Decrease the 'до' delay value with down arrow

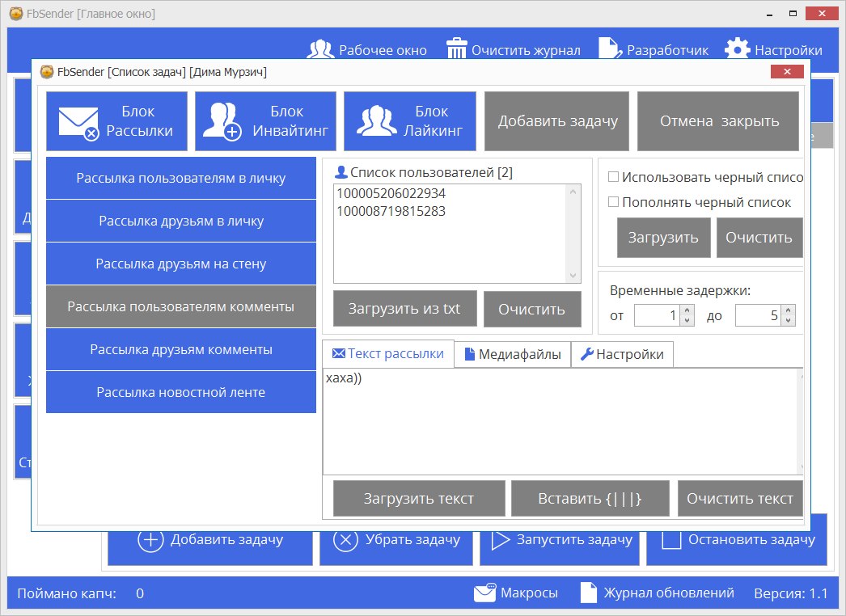[x=789, y=321]
